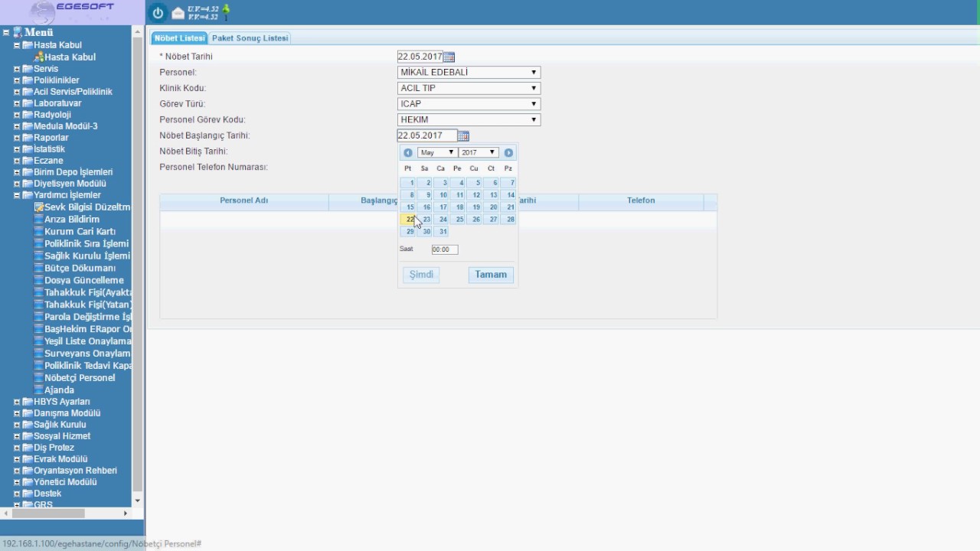Open the Personel Görev Kodu dropdown
This screenshot has width=980, height=551.
click(x=469, y=120)
